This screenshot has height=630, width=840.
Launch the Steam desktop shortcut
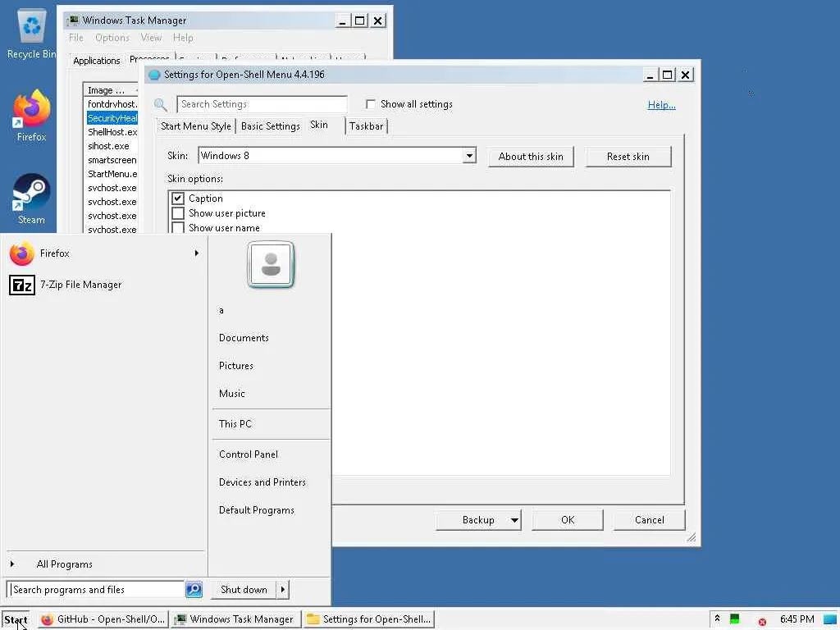point(31,199)
